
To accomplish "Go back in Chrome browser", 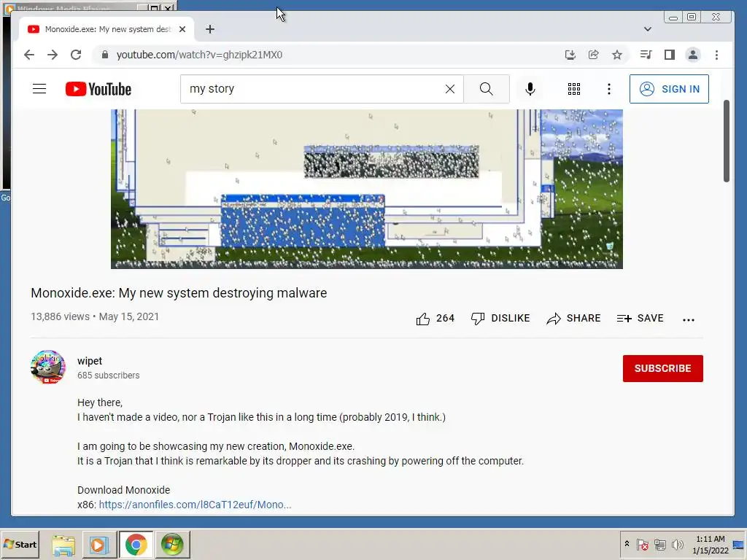I will pos(29,55).
